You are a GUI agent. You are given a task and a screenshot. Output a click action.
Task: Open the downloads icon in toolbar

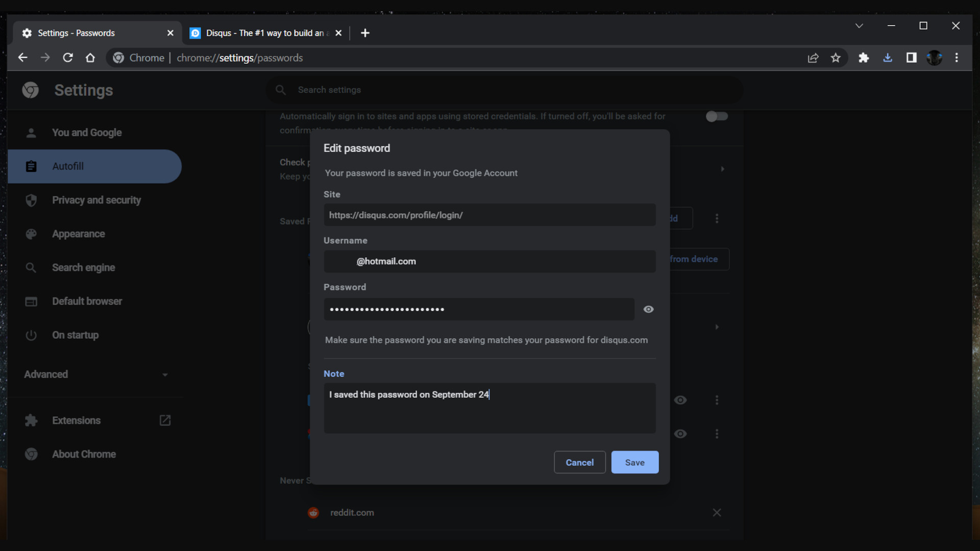[x=888, y=58]
